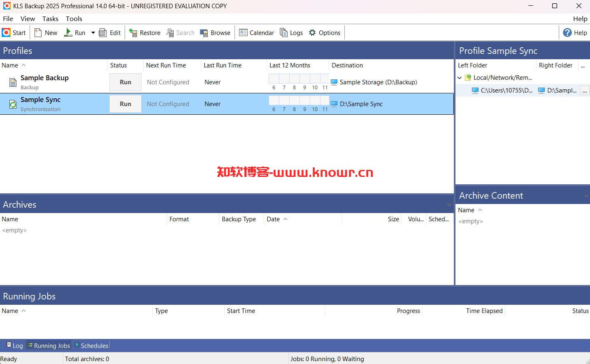Open Options gear icon

[313, 32]
